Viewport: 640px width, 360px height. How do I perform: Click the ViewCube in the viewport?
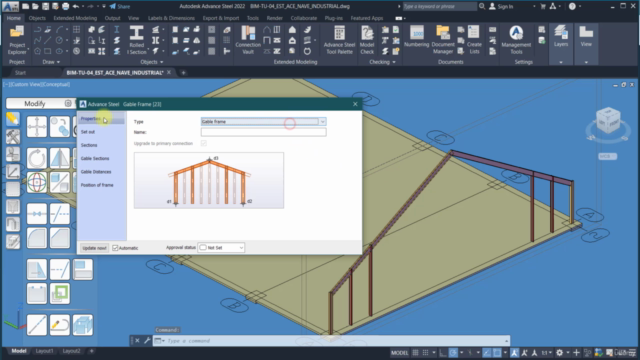coord(608,120)
